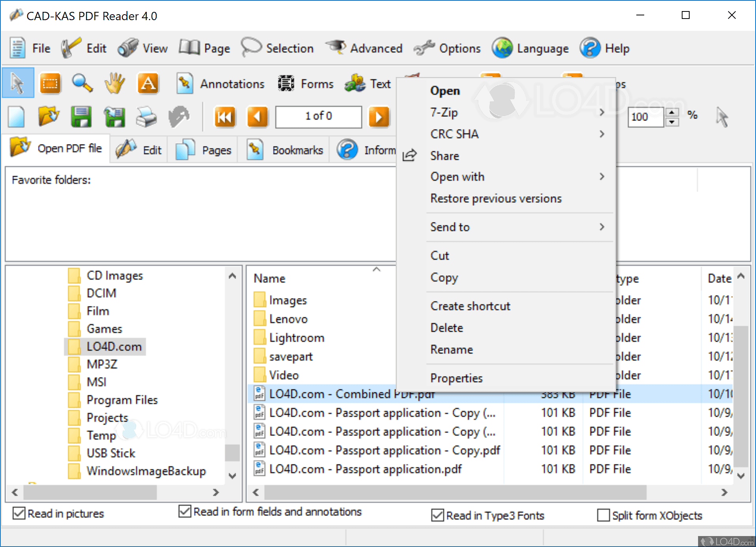This screenshot has width=756, height=547.
Task: Click the page number field showing 1 of 0
Action: click(318, 117)
